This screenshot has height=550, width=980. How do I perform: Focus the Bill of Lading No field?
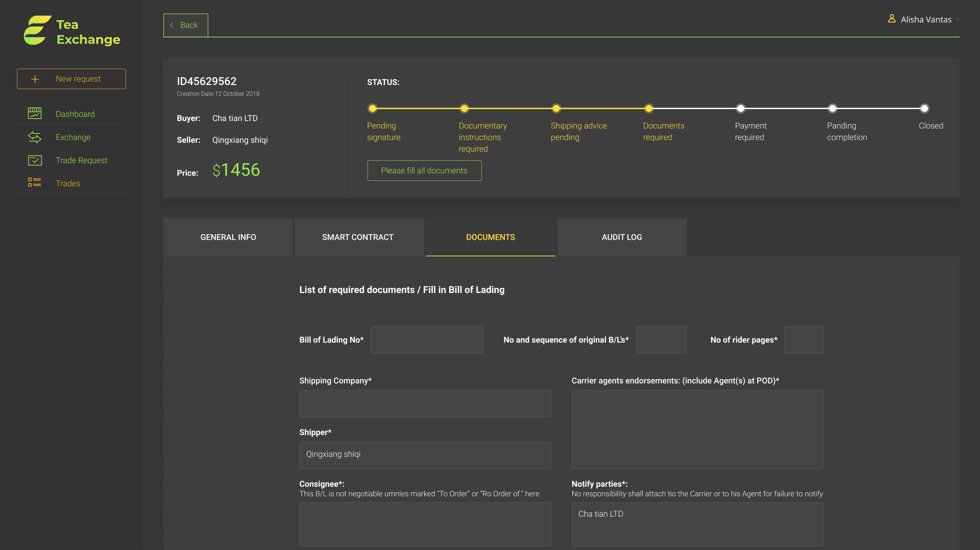pos(426,340)
